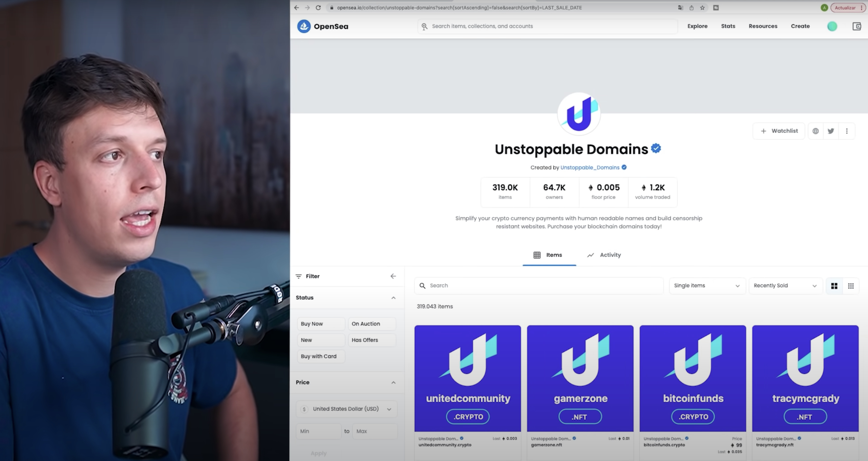Go back using browser back arrow
This screenshot has width=868, height=461.
point(297,8)
